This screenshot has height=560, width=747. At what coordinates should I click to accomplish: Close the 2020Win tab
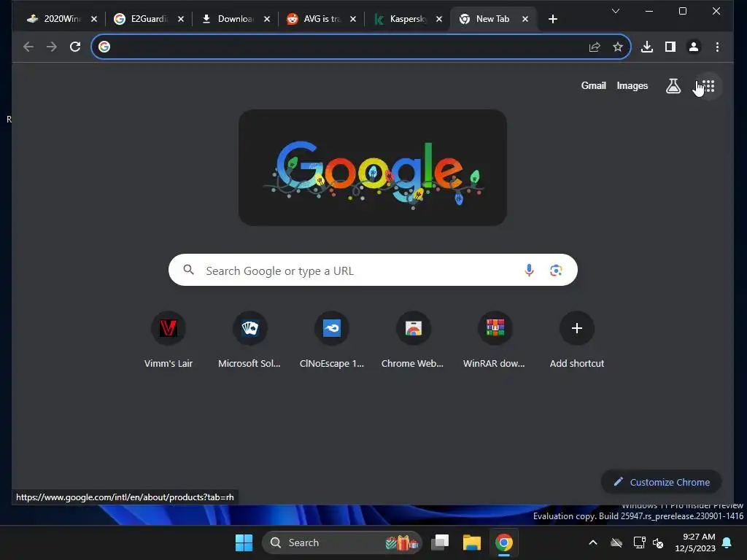(94, 19)
